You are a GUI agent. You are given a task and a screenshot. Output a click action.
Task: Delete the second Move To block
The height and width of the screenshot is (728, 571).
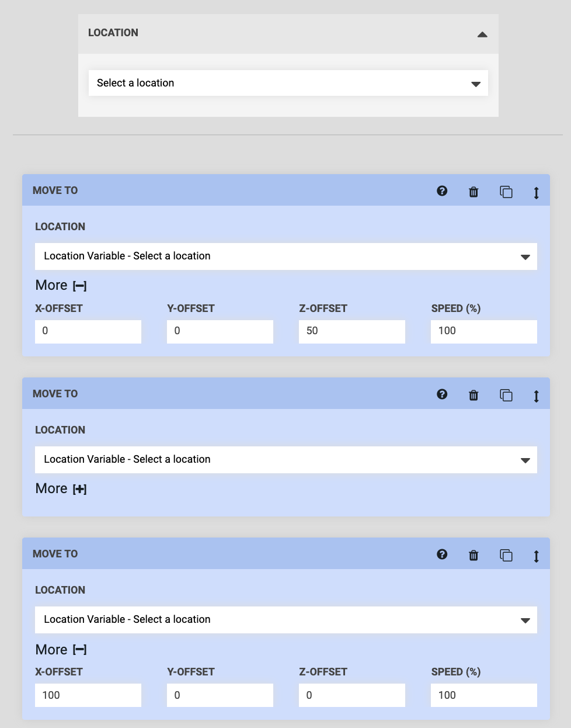point(473,394)
